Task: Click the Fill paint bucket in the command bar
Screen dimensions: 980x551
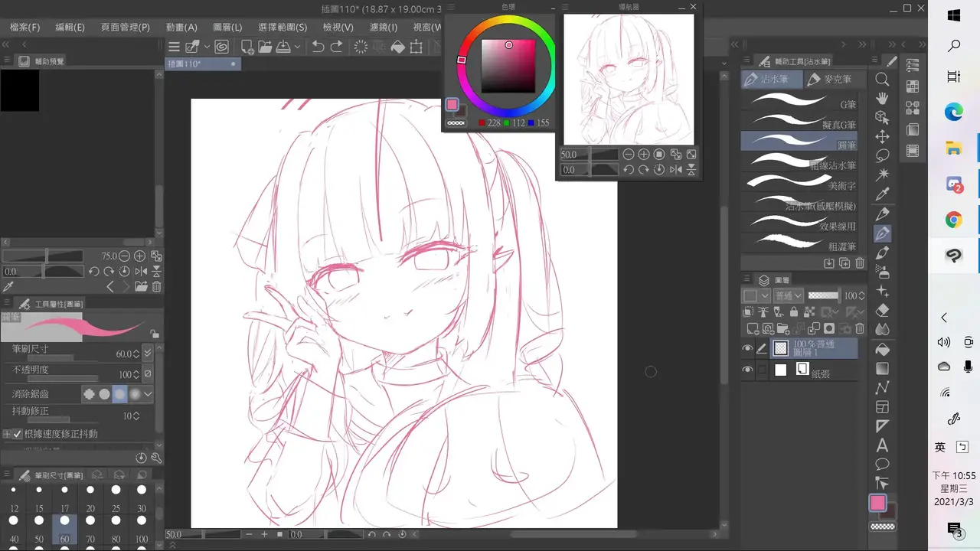Action: [397, 47]
